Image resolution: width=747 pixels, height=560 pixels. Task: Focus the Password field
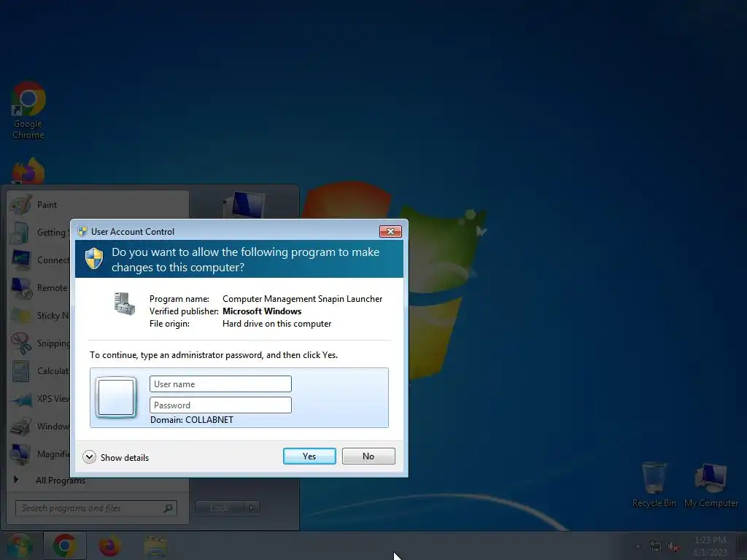(x=220, y=405)
